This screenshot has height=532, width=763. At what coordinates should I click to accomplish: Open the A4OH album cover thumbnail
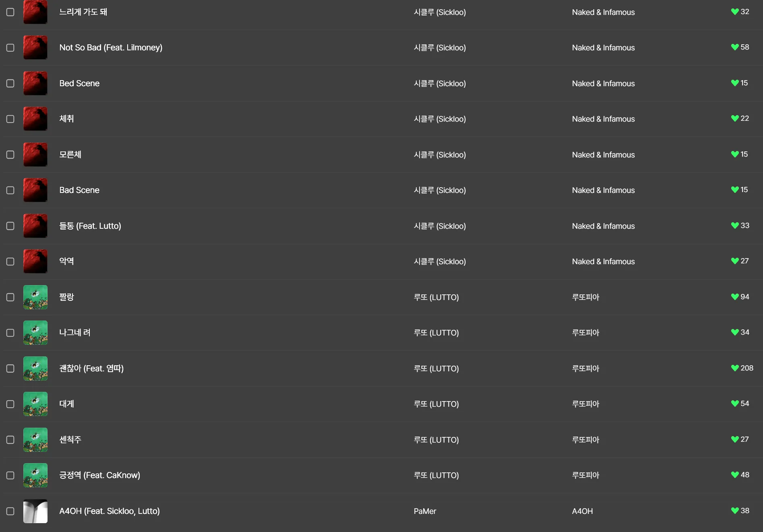tap(35, 511)
